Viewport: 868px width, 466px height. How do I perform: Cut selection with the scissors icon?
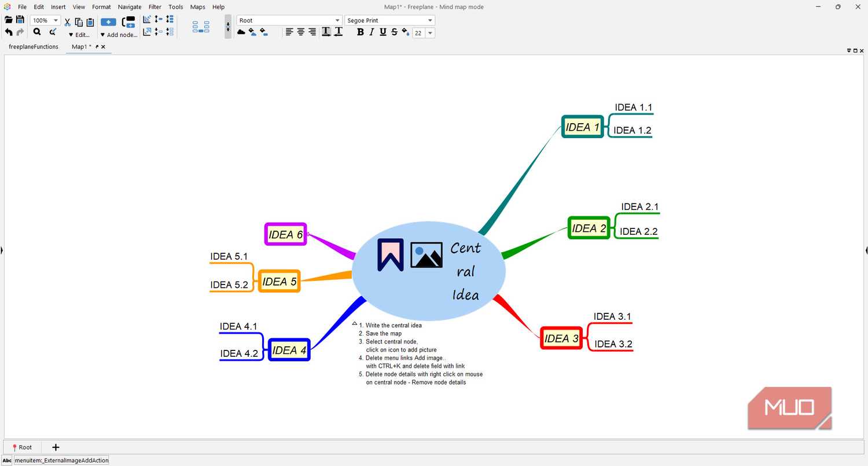pos(67,22)
